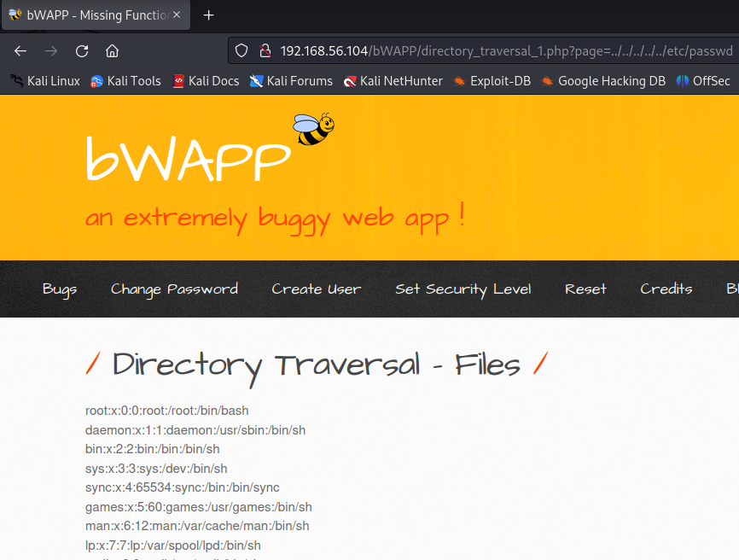Click the games:x:5:60 passwd line
This screenshot has width=739, height=560.
199,507
